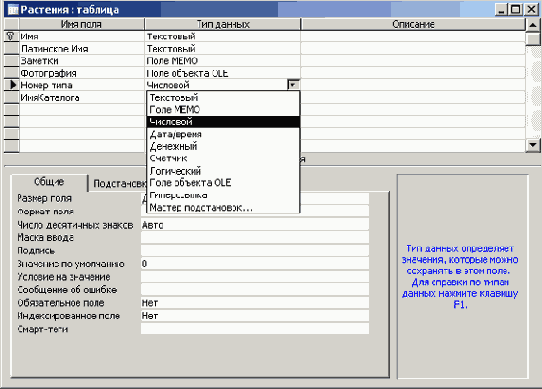Click the Условие на значение property field
The height and width of the screenshot is (389, 542).
click(255, 277)
